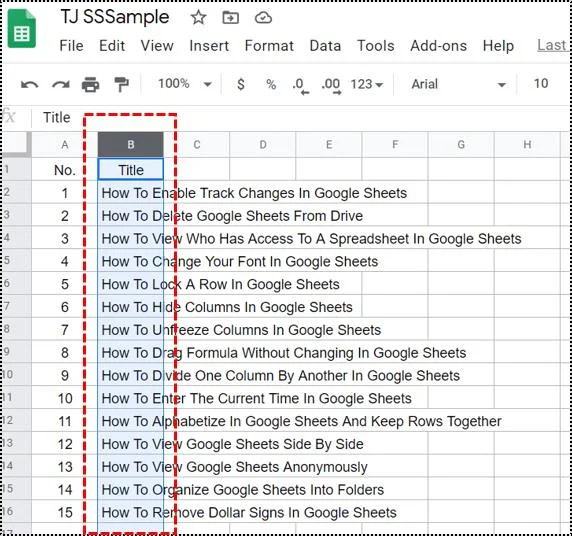
Task: Expand the 100% zoom dropdown
Action: click(x=185, y=84)
